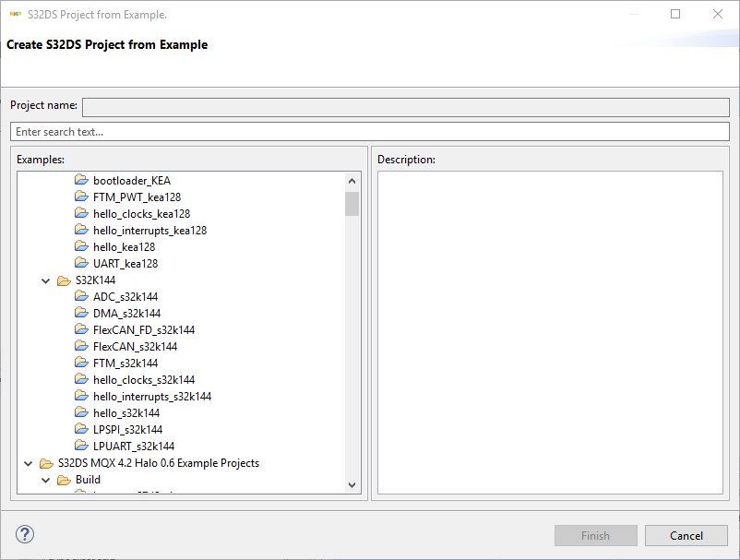The height and width of the screenshot is (560, 740).
Task: Click the examples list scroll up arrow
Action: pyautogui.click(x=352, y=181)
